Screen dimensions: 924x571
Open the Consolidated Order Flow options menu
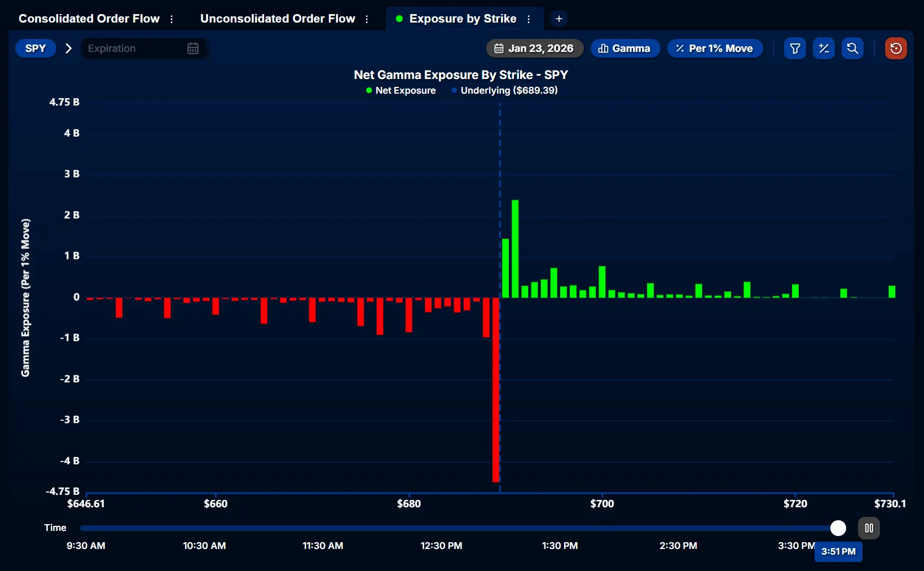tap(171, 19)
